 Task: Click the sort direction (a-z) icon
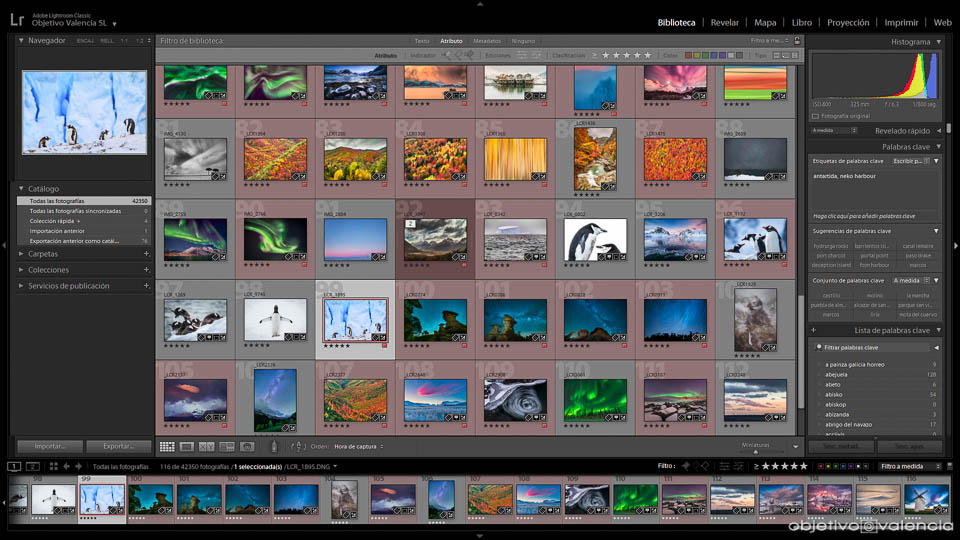[x=298, y=447]
